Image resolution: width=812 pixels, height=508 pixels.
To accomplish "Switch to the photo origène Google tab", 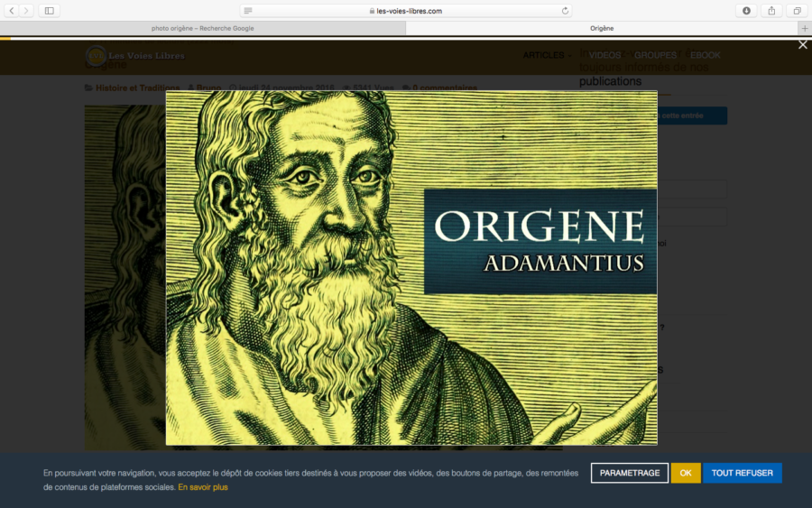I will tap(202, 29).
